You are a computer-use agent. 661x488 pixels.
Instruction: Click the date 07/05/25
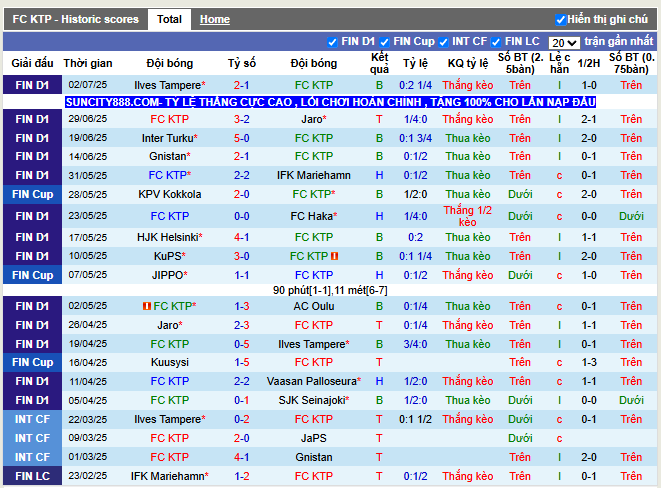click(x=88, y=275)
